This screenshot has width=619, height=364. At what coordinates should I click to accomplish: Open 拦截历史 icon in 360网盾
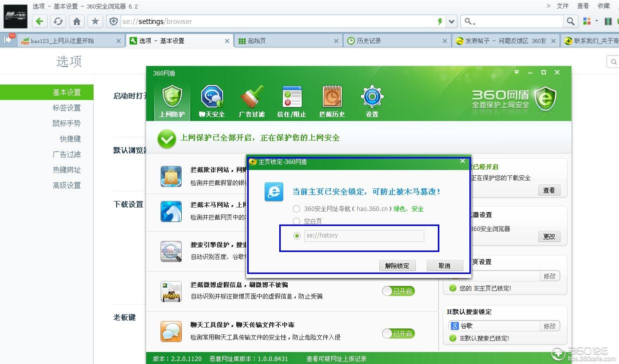pos(332,101)
